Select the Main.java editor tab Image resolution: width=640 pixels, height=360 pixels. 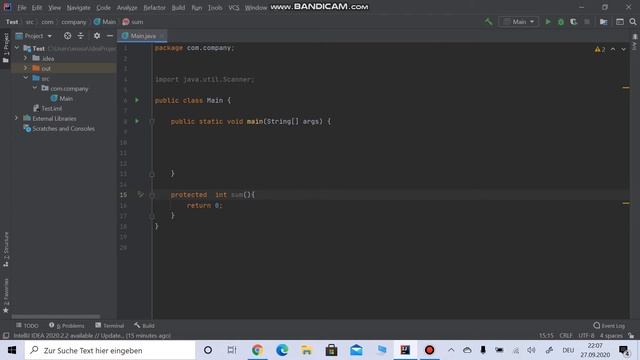(143, 36)
